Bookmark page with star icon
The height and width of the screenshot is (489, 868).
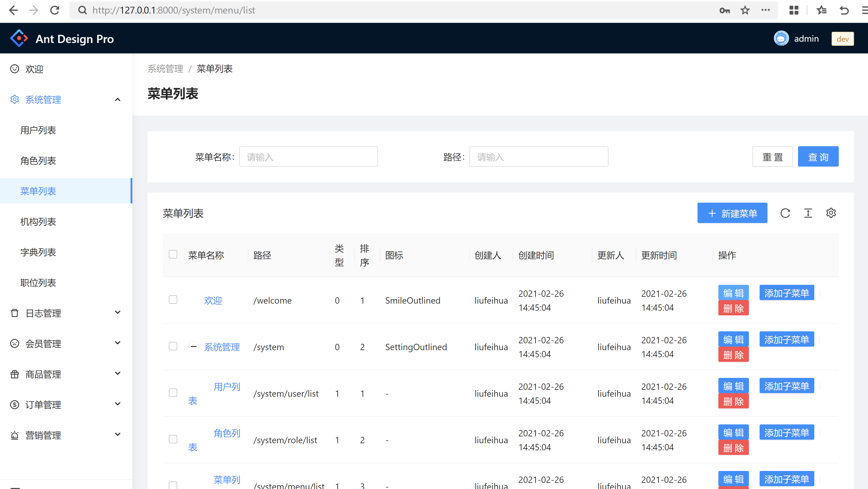[745, 10]
